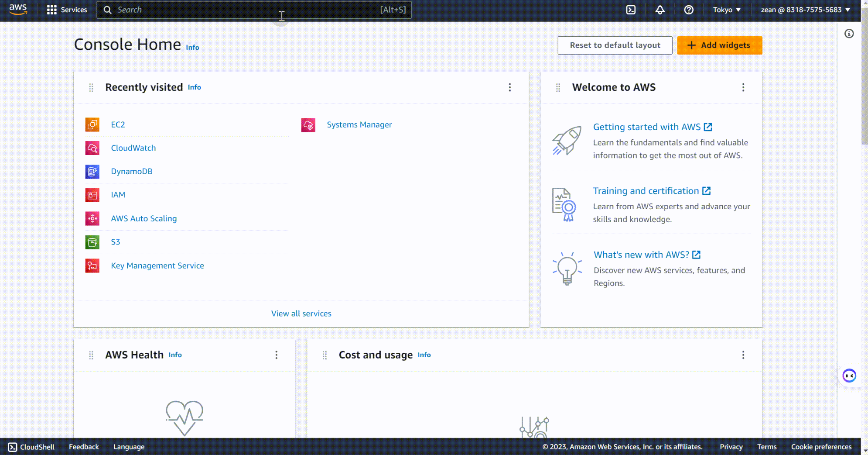
Task: Open the Language selector in footer
Action: point(129,447)
